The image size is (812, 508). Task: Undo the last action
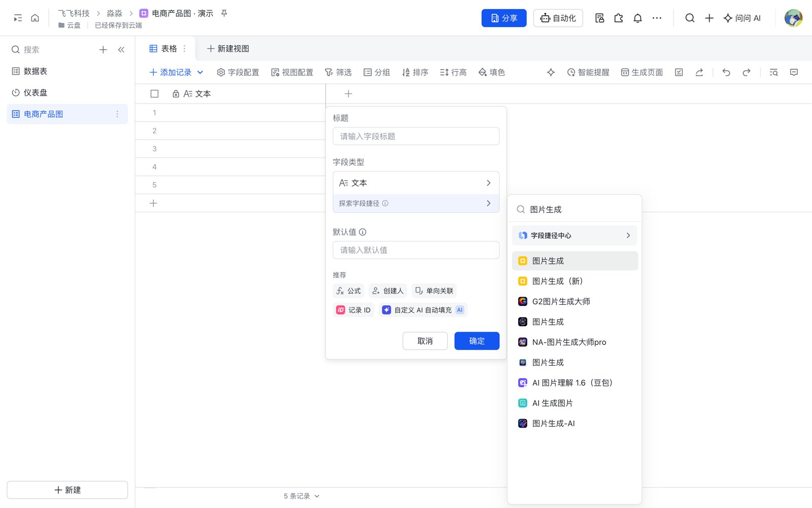point(726,73)
